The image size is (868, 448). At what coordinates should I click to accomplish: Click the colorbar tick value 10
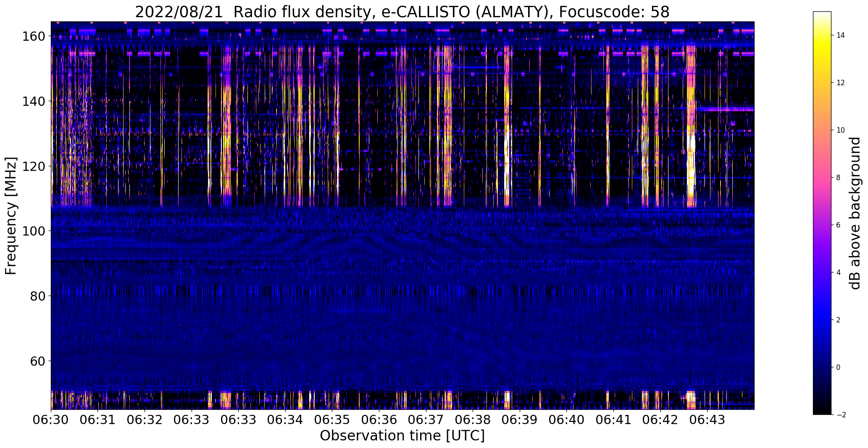841,130
